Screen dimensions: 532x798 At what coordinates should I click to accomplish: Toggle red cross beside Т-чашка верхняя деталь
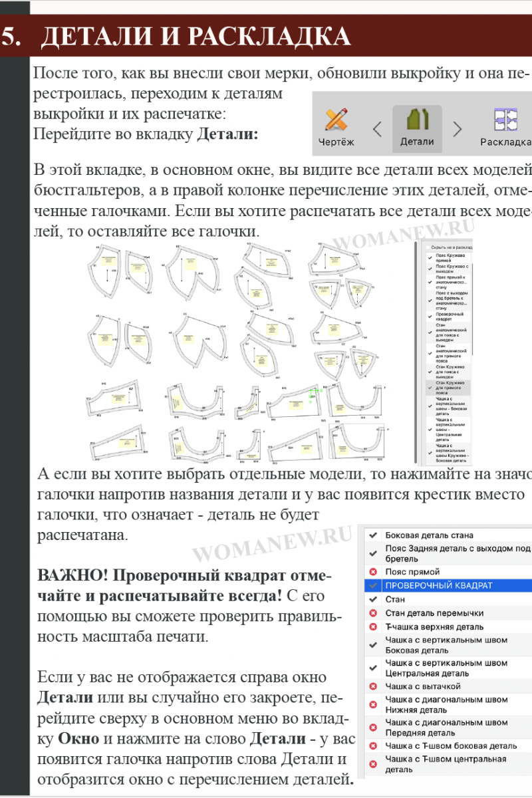click(x=373, y=627)
